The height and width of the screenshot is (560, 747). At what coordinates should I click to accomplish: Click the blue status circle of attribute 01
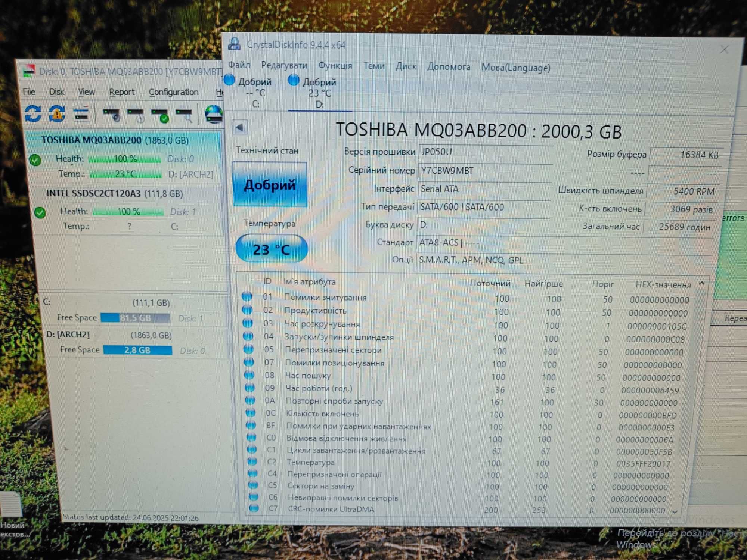[x=247, y=296]
